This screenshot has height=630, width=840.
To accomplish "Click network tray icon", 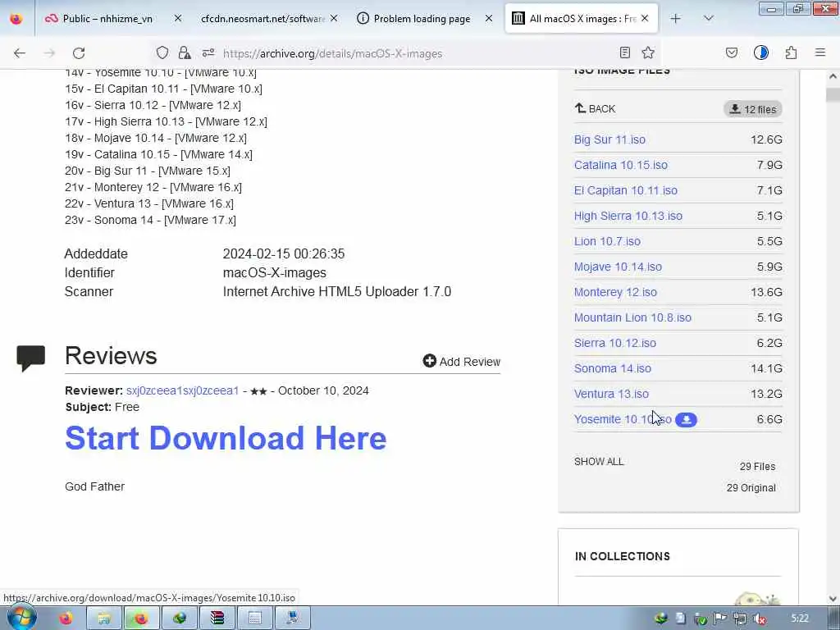I will click(740, 619).
